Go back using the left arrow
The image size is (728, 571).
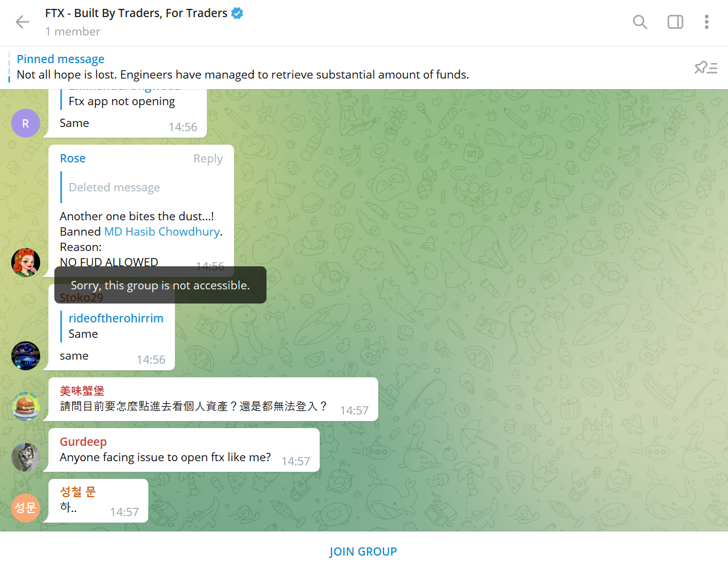22,22
